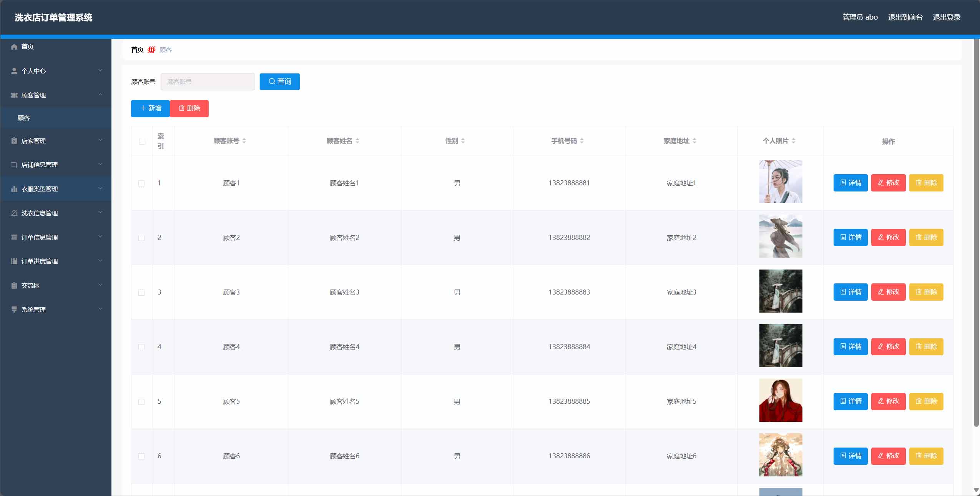Click the clipboard icon beside 交流区

pyautogui.click(x=14, y=285)
